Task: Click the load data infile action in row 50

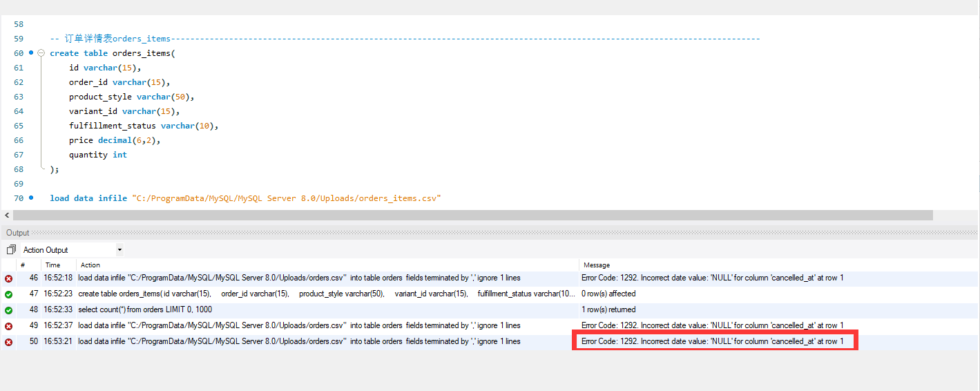Action: (299, 341)
